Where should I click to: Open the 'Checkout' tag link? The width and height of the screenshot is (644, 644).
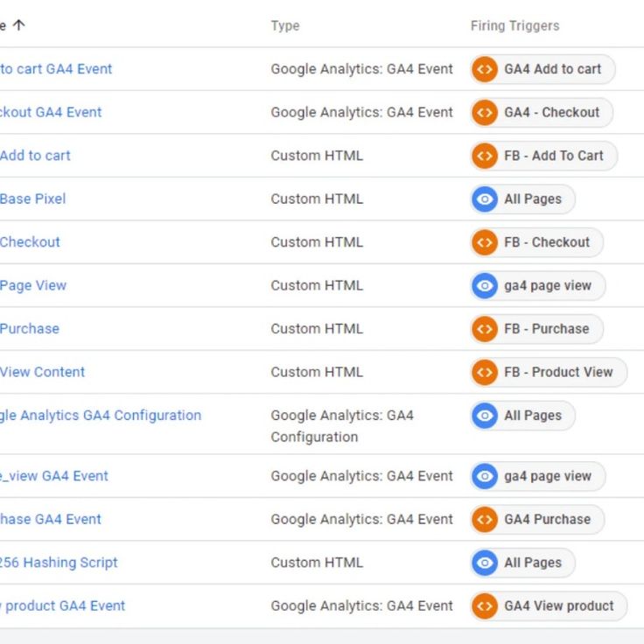(30, 241)
